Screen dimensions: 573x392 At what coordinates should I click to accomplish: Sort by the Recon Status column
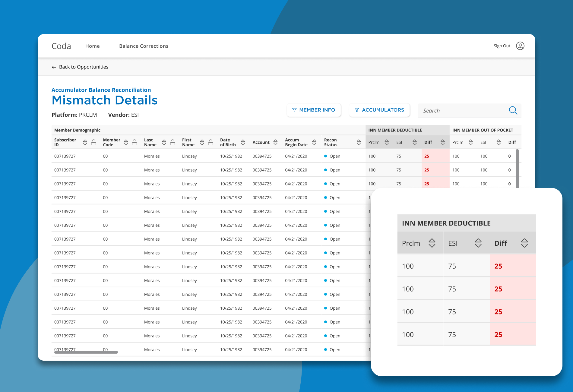tap(359, 142)
